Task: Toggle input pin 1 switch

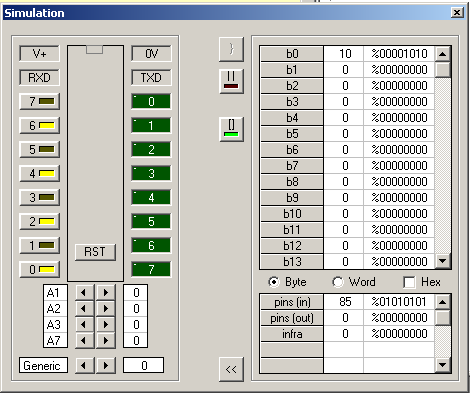Action: [40, 245]
